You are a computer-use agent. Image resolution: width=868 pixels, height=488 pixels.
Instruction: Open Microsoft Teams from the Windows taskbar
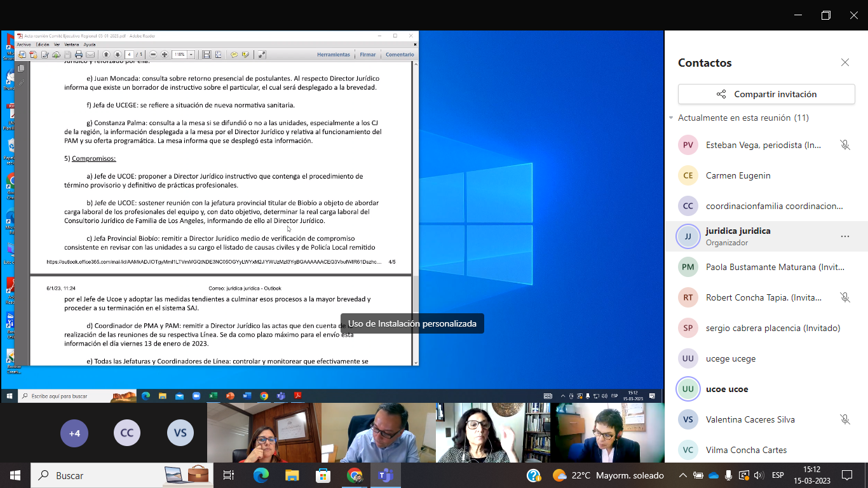pyautogui.click(x=386, y=475)
